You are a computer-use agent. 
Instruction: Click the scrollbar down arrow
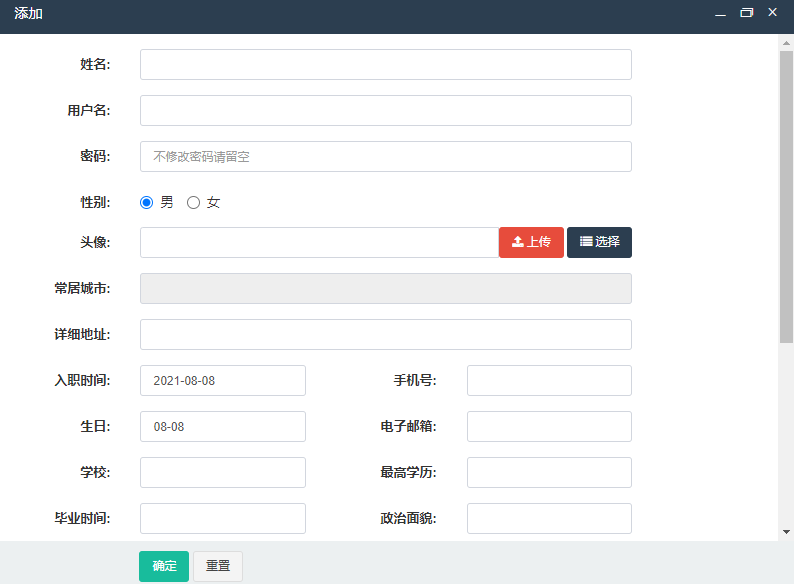786,532
